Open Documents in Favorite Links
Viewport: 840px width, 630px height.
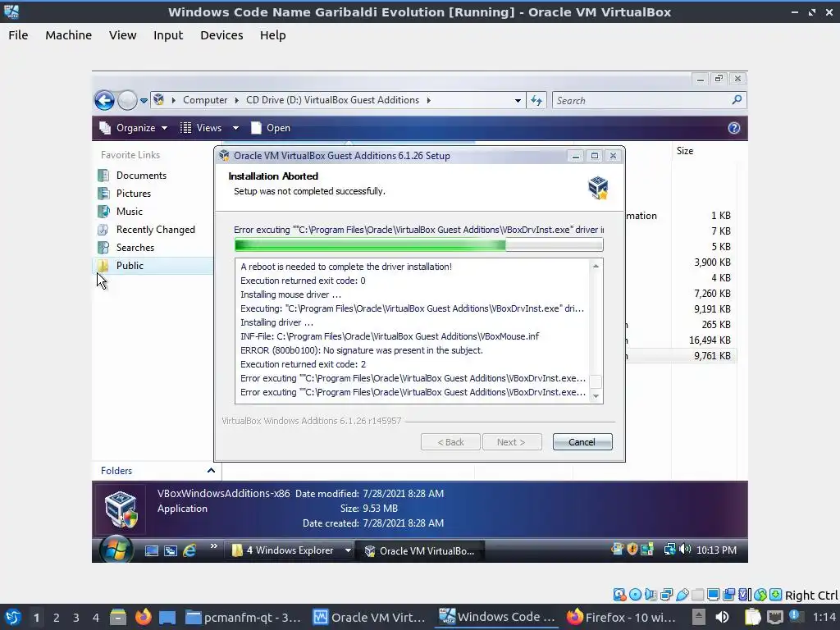coord(141,176)
